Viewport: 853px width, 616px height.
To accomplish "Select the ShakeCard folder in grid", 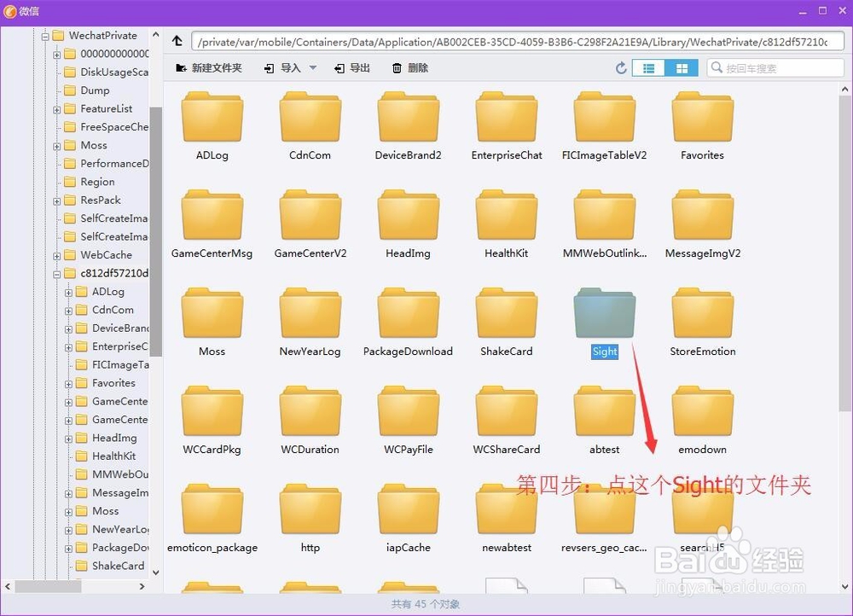I will click(507, 323).
